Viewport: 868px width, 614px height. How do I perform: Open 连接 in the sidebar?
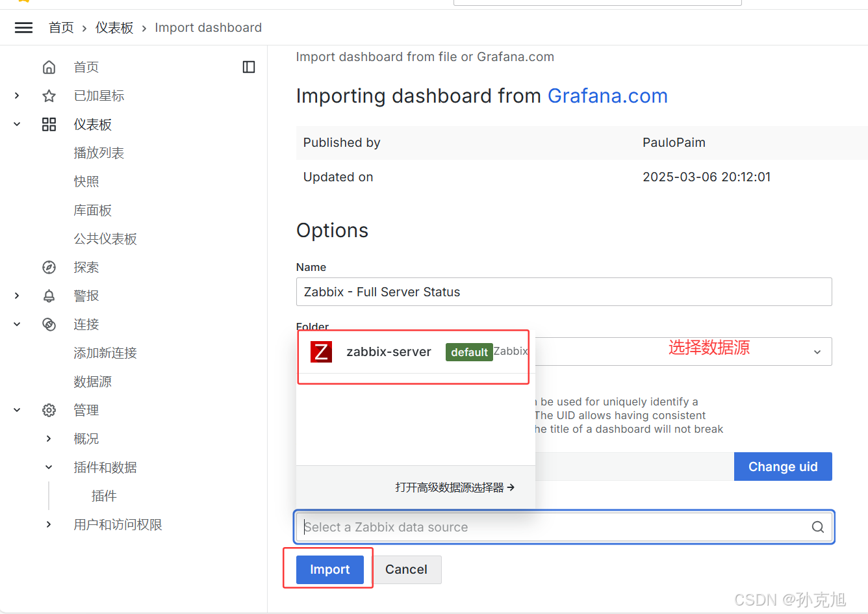coord(86,324)
